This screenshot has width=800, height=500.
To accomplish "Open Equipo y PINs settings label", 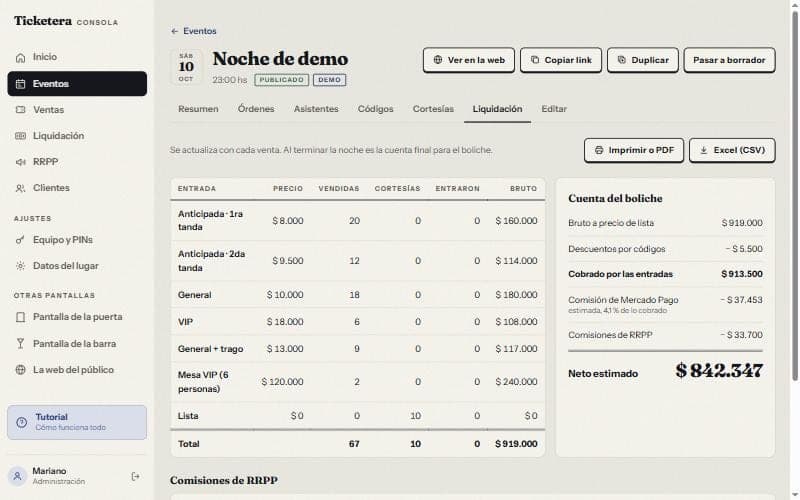I will tap(63, 240).
